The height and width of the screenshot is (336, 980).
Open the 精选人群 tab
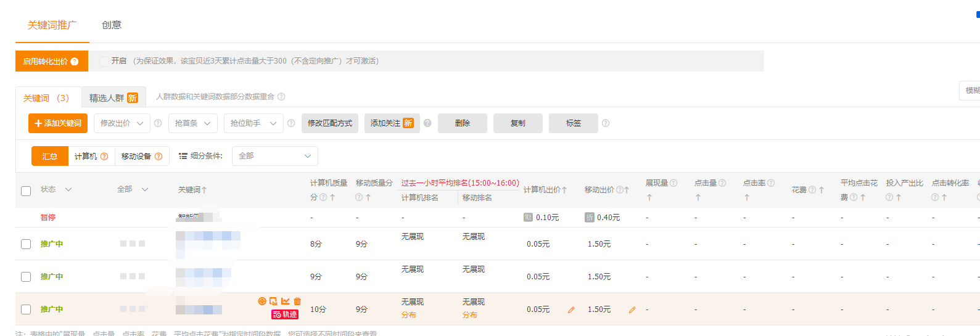coord(113,98)
